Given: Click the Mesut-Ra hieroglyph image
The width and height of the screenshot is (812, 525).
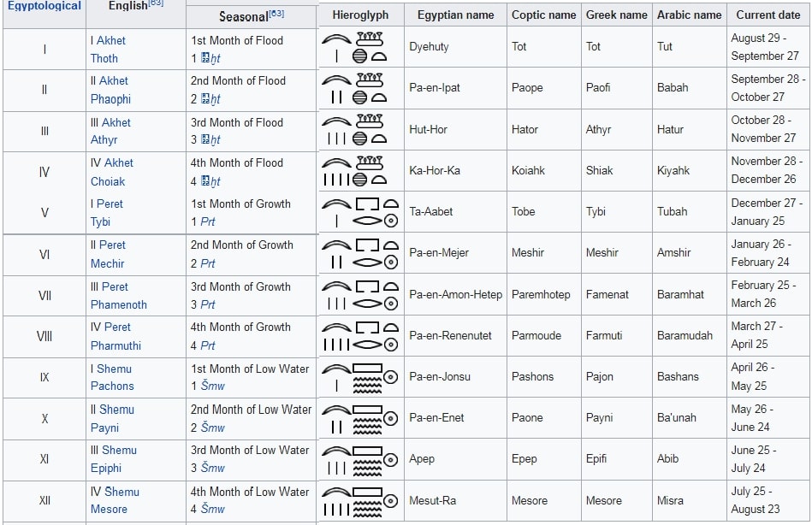Looking at the screenshot, I should click(x=360, y=501).
